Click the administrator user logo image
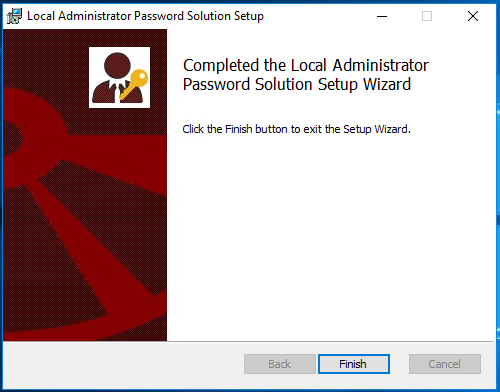Viewport: 500px width, 392px height. click(x=119, y=77)
